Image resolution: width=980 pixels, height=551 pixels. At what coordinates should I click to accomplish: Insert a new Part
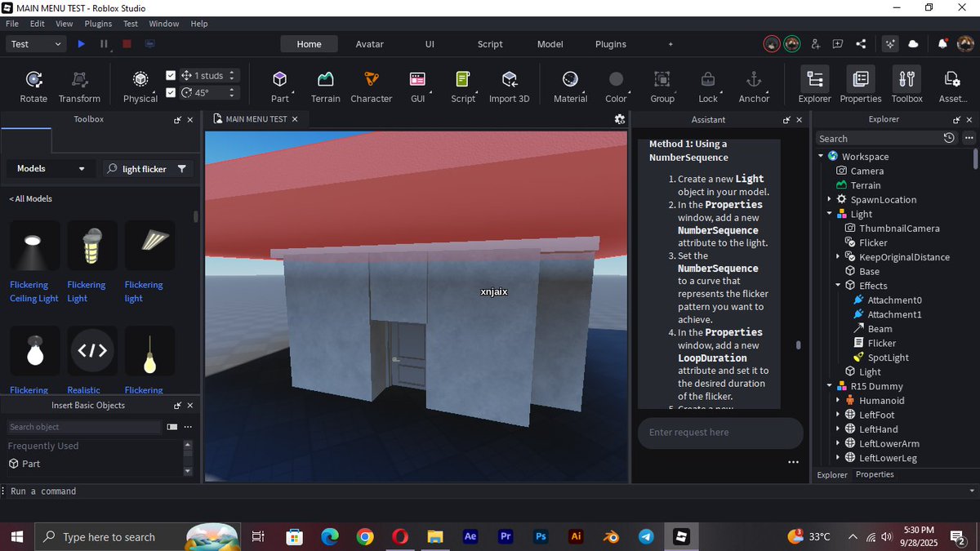(x=280, y=86)
